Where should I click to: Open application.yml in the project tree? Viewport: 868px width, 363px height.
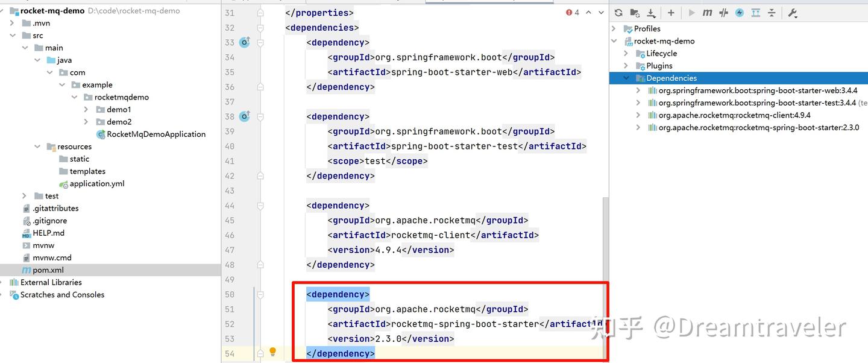click(96, 183)
